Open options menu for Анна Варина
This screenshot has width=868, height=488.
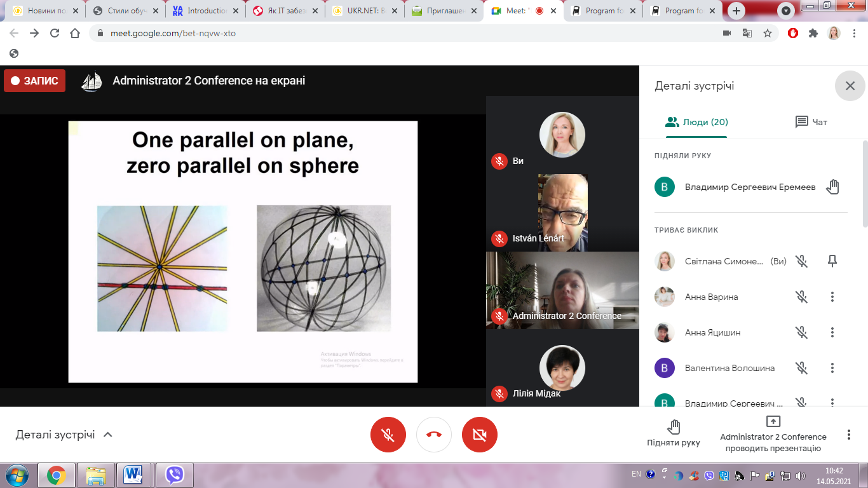click(832, 297)
